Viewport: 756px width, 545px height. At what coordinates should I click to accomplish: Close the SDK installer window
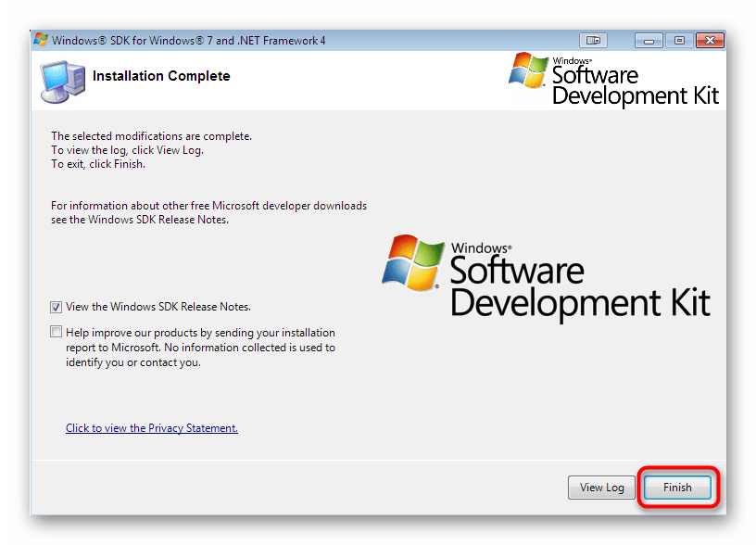click(x=710, y=41)
